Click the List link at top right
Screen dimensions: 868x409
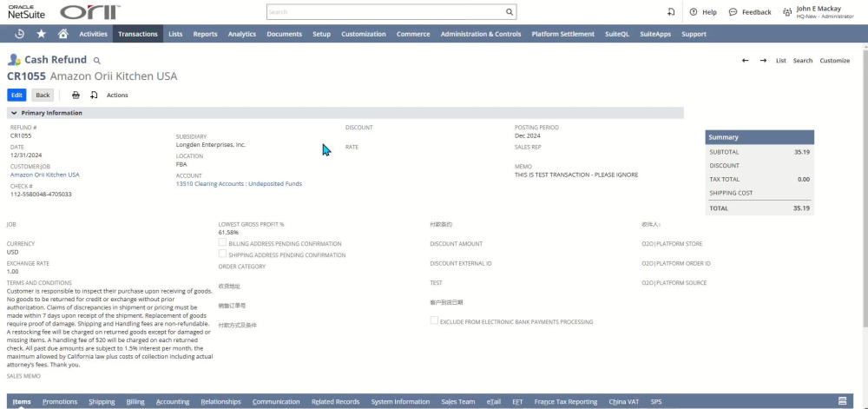(780, 61)
